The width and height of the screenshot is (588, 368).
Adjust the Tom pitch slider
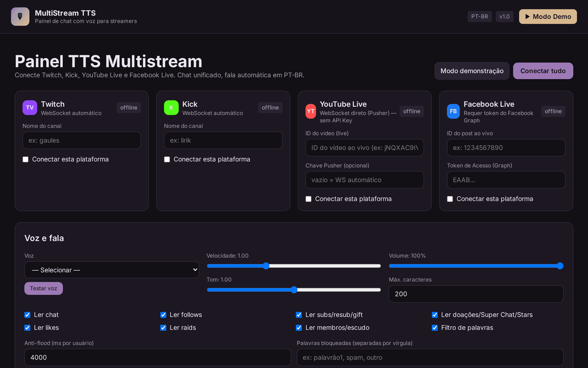pyautogui.click(x=294, y=290)
